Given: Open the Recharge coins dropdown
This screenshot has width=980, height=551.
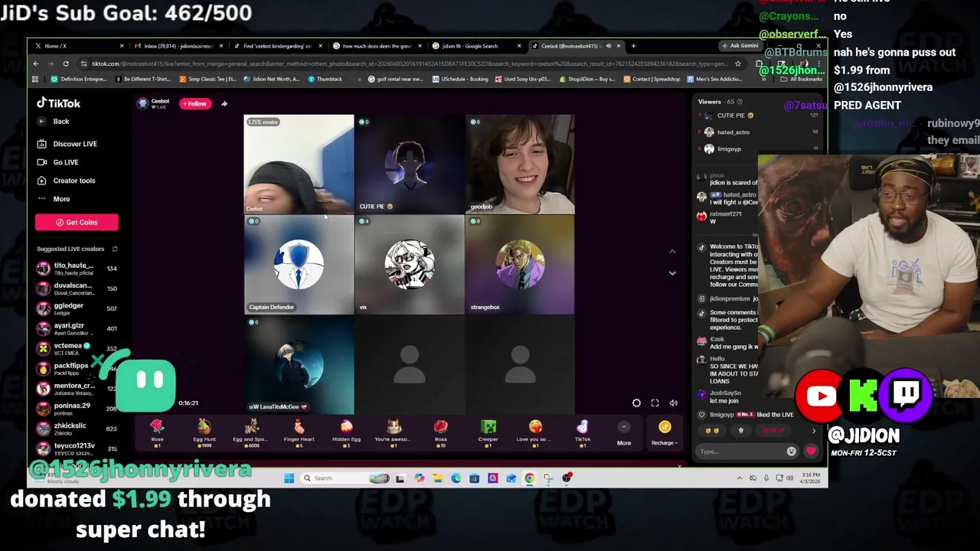Looking at the screenshot, I should (665, 432).
